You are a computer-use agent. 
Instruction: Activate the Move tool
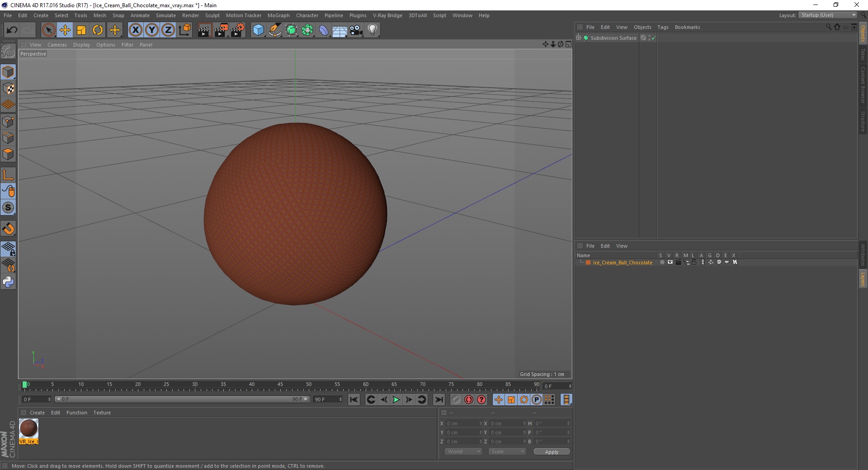pyautogui.click(x=65, y=30)
